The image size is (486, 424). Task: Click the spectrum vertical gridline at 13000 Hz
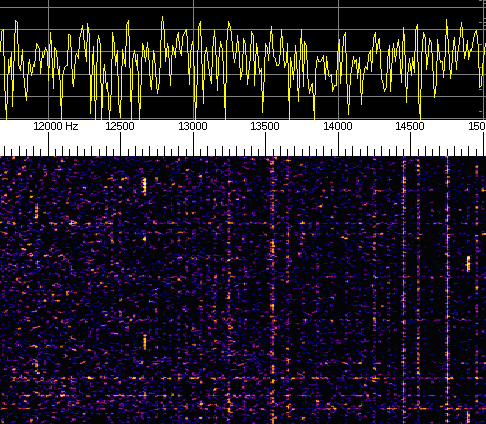click(194, 60)
